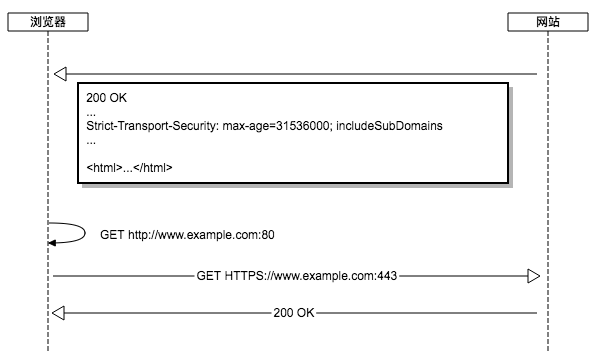Click the HTTPS request arrowhead pointing right
Viewport: 601px width, 364px height.
pos(534,276)
